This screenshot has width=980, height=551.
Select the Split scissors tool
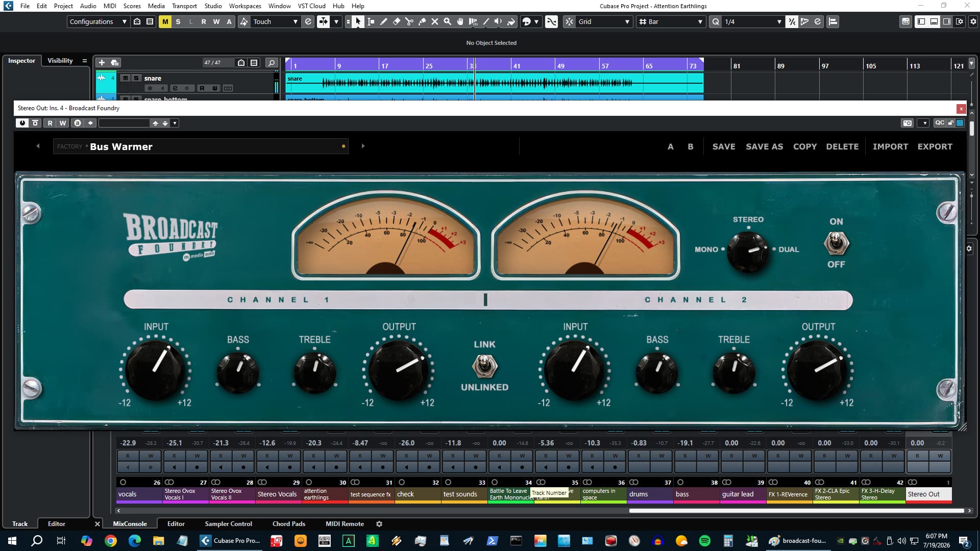[409, 21]
